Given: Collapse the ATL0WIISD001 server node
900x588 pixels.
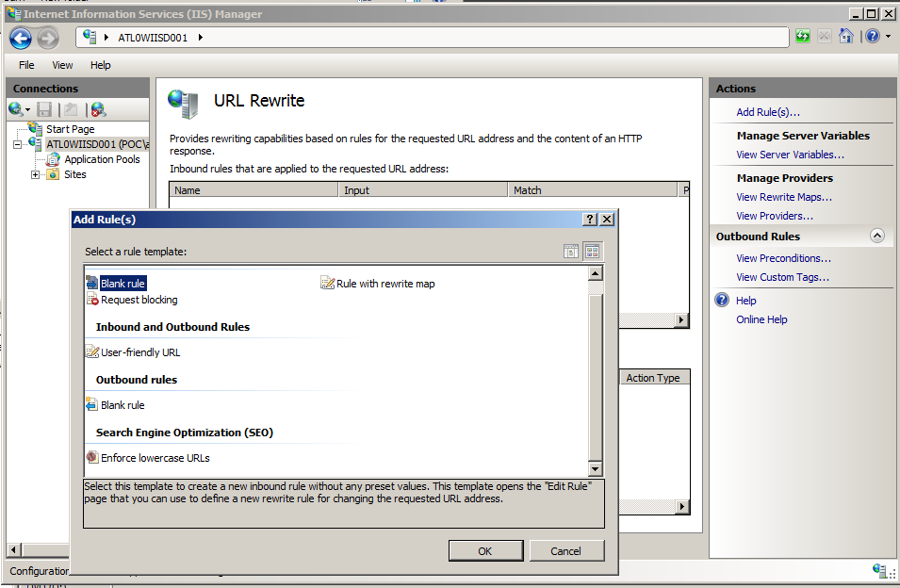Looking at the screenshot, I should point(17,143).
